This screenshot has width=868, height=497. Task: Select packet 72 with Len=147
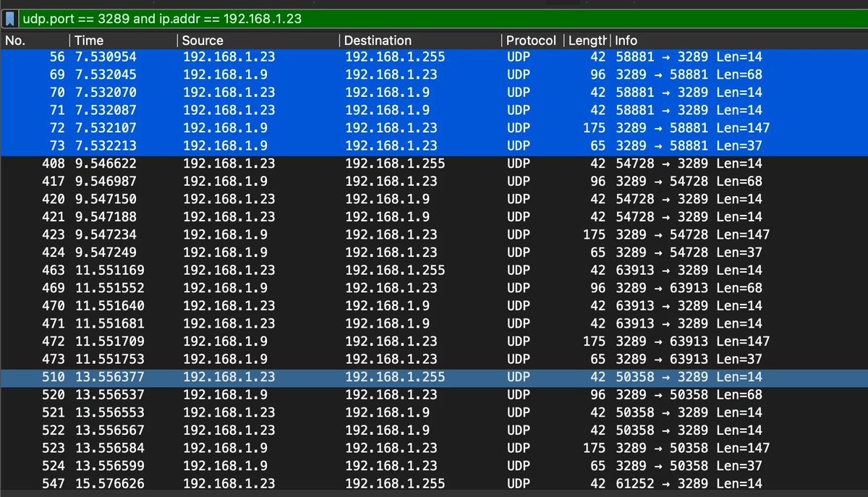pos(434,127)
